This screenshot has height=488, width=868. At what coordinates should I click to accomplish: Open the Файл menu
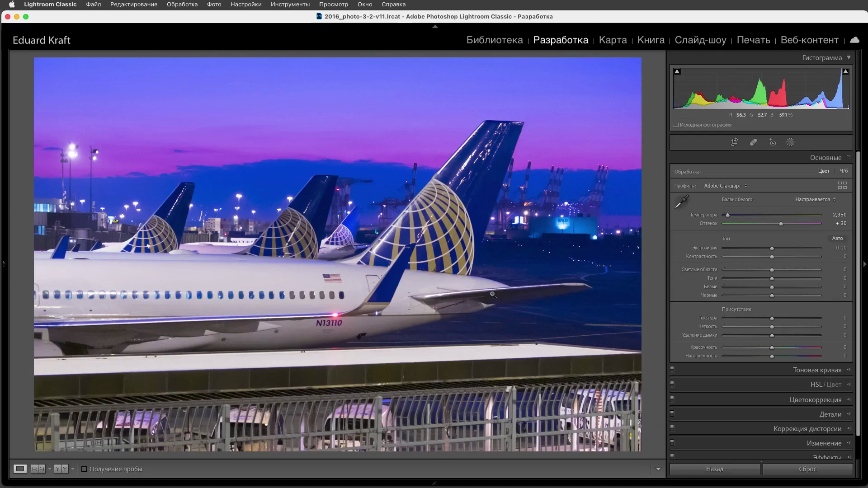tap(94, 5)
